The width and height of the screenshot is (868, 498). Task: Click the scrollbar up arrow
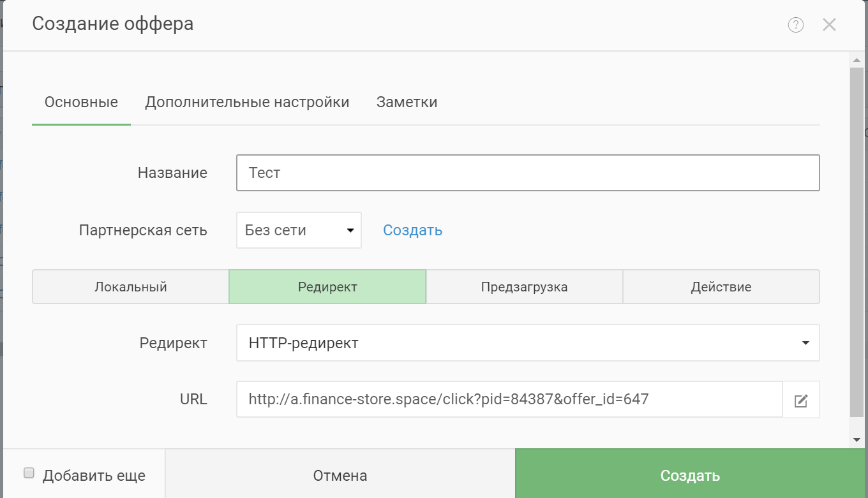point(857,60)
